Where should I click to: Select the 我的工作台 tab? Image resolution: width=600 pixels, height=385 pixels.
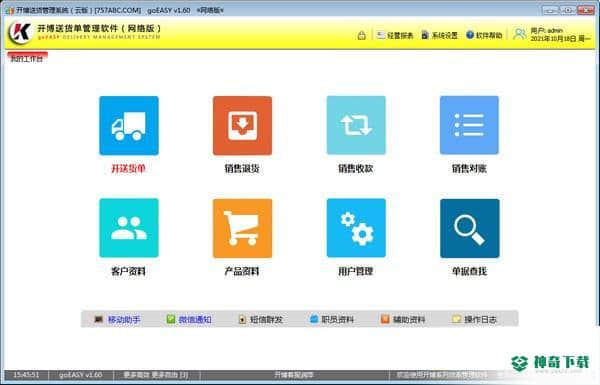[x=27, y=58]
